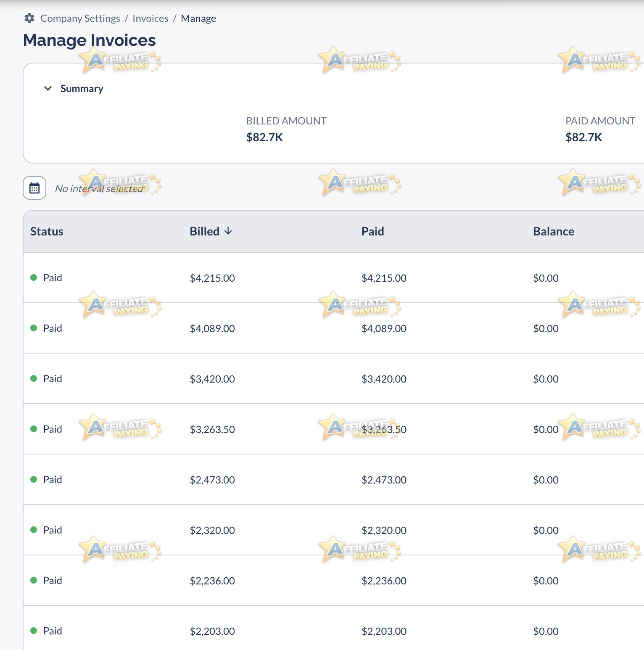Collapse the Summary section chevron
Image resolution: width=644 pixels, height=650 pixels.
coord(48,88)
